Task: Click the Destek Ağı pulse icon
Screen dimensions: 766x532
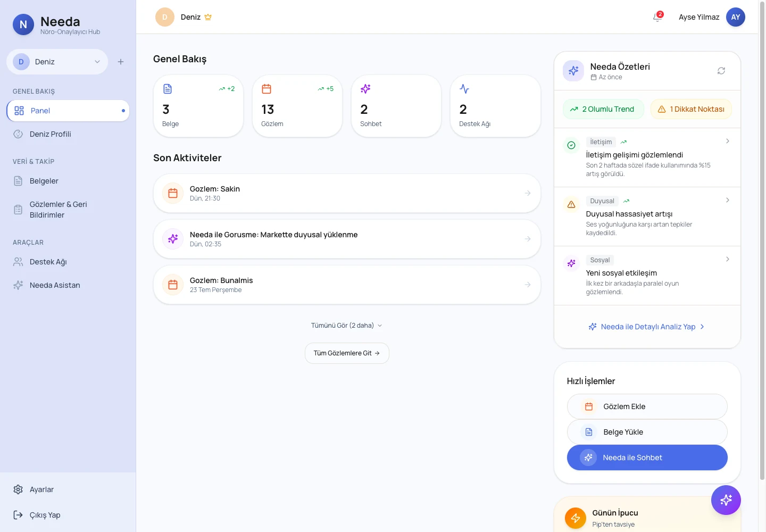Action: tap(464, 89)
